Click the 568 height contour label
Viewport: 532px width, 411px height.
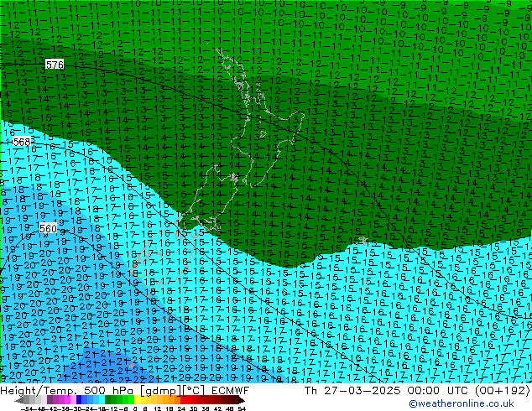(x=22, y=142)
